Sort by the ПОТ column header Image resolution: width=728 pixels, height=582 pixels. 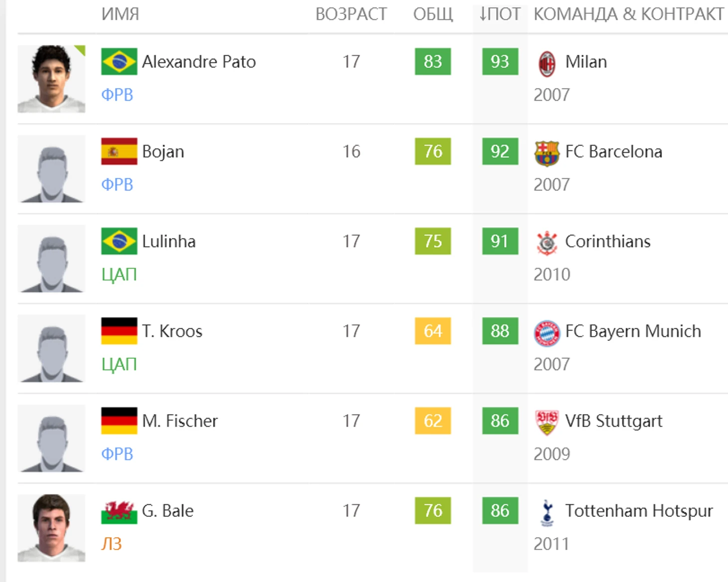500,14
